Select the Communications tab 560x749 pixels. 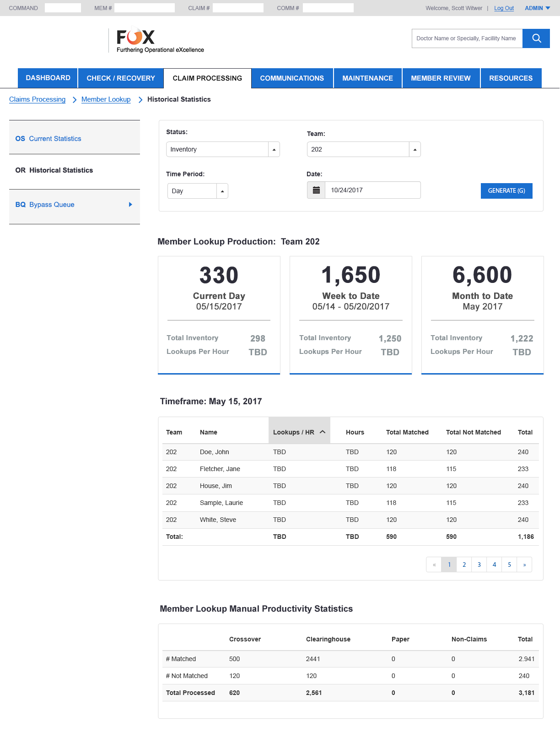(292, 78)
